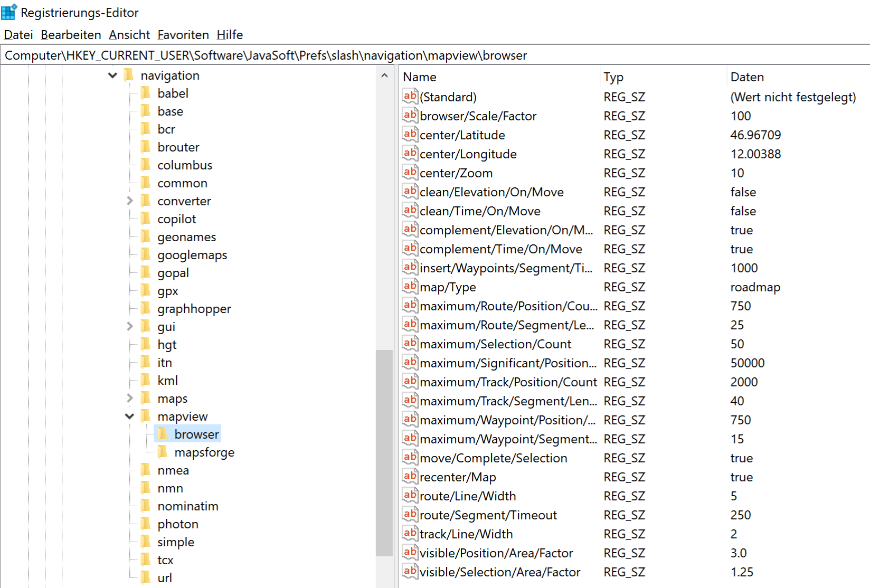The height and width of the screenshot is (588, 870).
Task: Click the ab icon of recenter/Map
Action: pyautogui.click(x=410, y=477)
